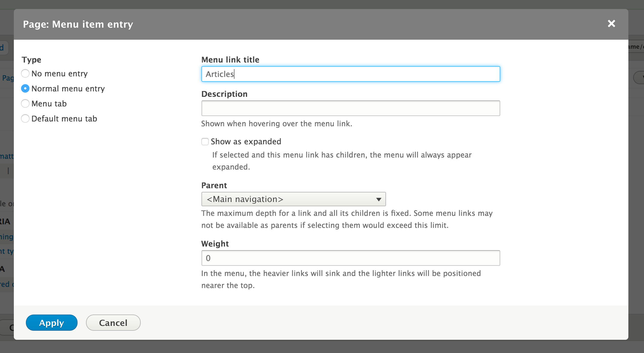
Task: Close the Menu item entry dialog
Action: coord(611,24)
